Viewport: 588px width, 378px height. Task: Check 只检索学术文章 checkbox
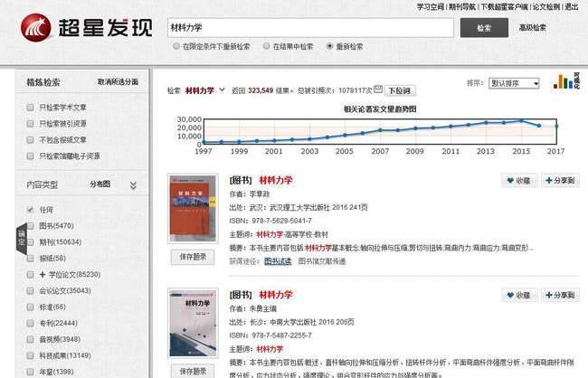coord(31,108)
